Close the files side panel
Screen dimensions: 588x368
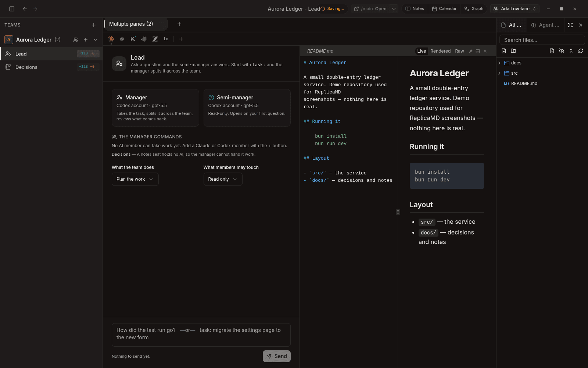point(581,25)
